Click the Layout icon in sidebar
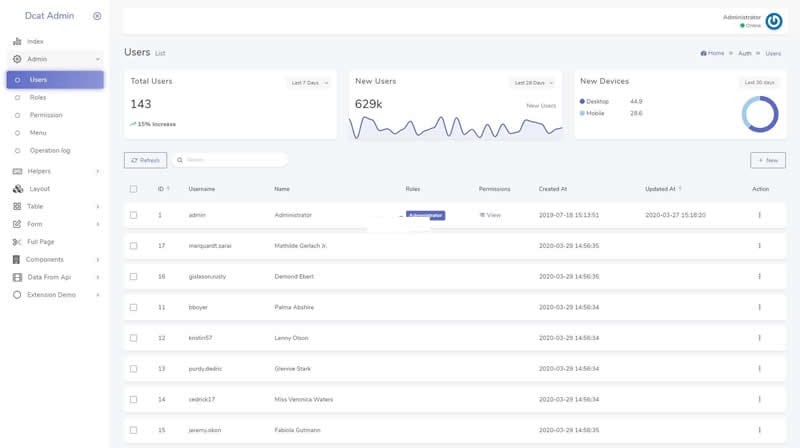 coord(17,188)
